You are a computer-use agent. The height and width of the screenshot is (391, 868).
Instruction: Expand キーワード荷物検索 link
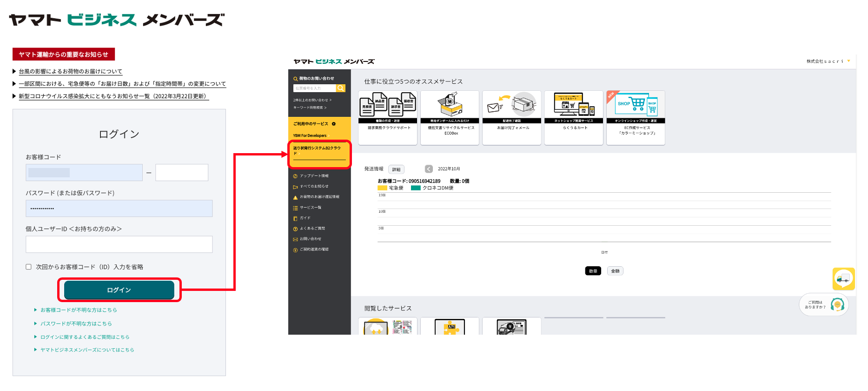tap(310, 108)
